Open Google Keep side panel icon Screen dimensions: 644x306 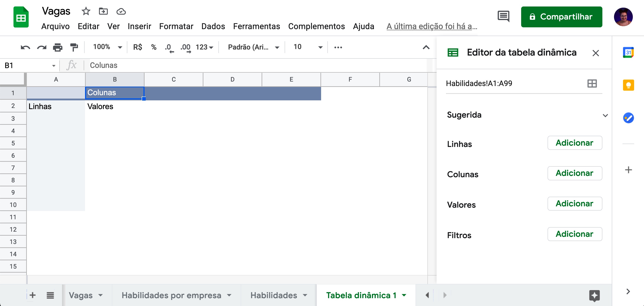click(x=628, y=85)
